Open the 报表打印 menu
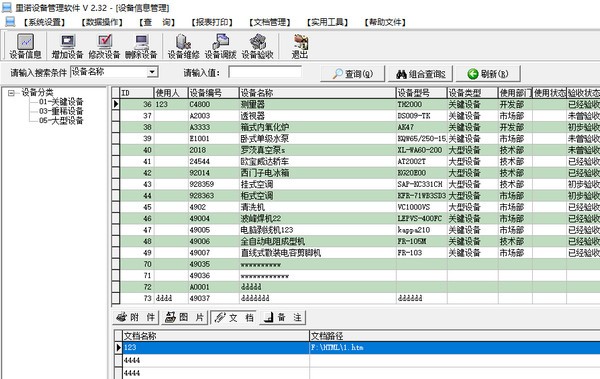 (212, 22)
